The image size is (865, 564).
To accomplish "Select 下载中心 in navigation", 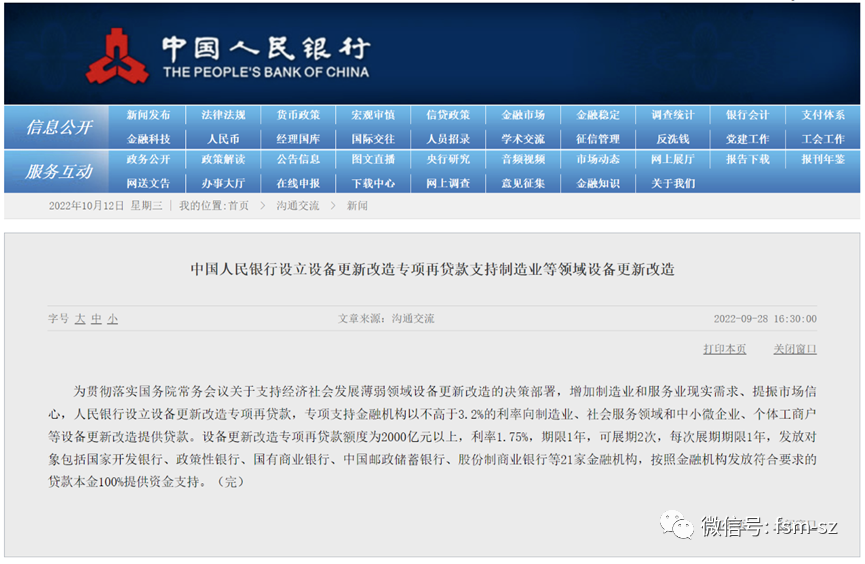I will pyautogui.click(x=373, y=183).
